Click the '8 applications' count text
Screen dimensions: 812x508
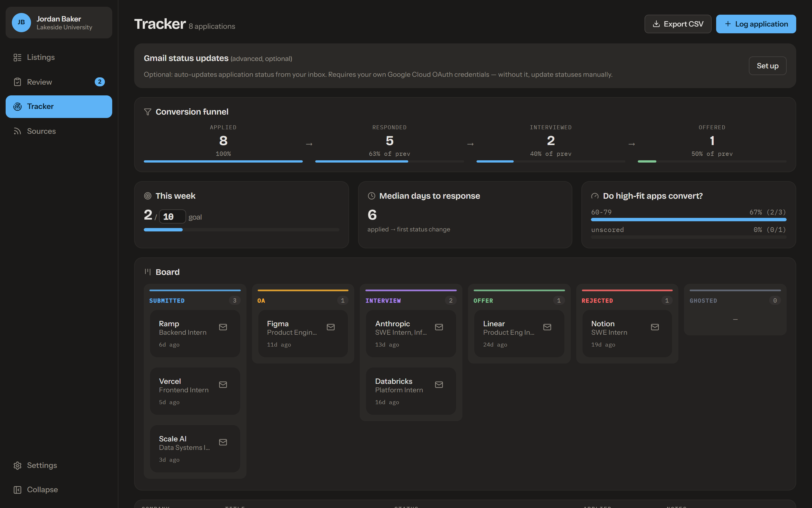tap(212, 26)
